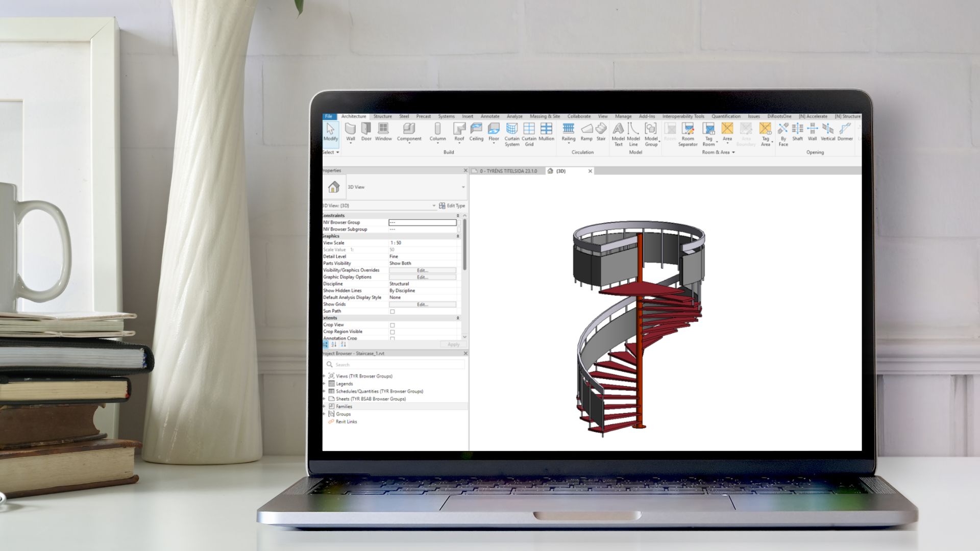Pick the Dormer opening tool
Screen dimensions: 980x551
(845, 132)
